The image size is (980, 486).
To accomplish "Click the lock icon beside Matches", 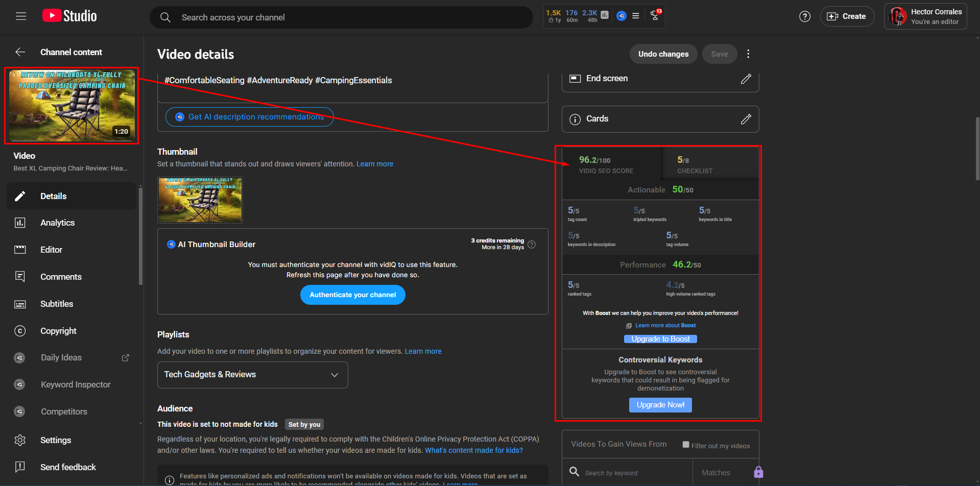I will (758, 472).
